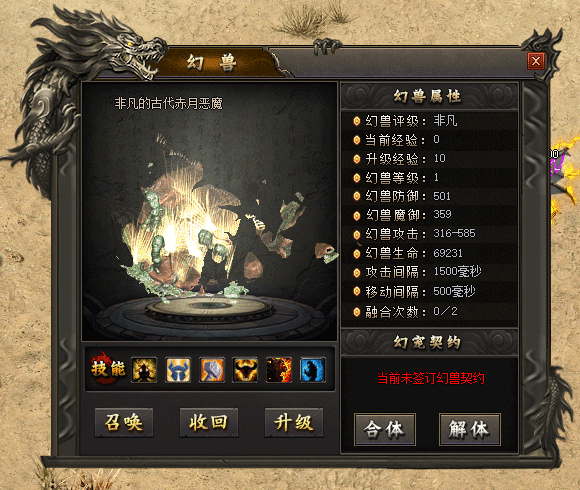Click the bullet icon beside 幻兽评级
Screen dimensions: 580x490
357,121
